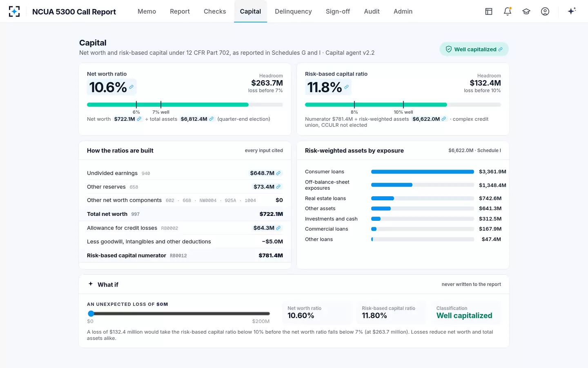This screenshot has height=368, width=588.
Task: Open the learning cap icon
Action: [x=526, y=11]
